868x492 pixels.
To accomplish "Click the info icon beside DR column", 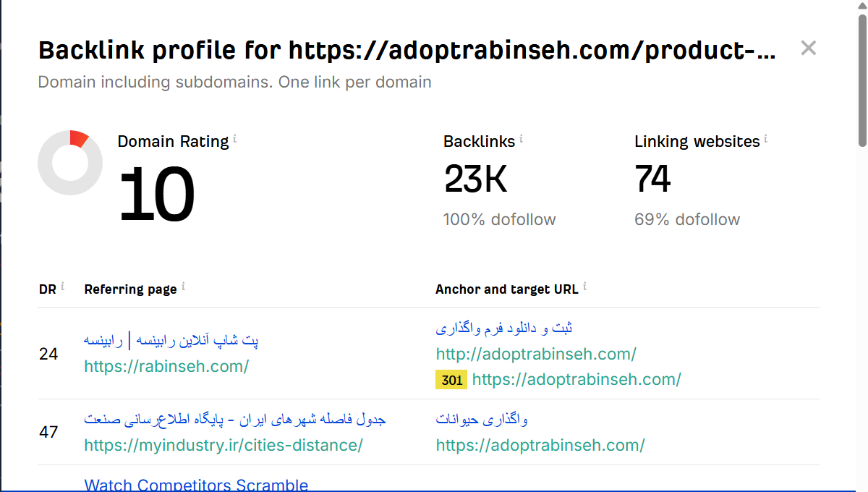I will (x=62, y=287).
